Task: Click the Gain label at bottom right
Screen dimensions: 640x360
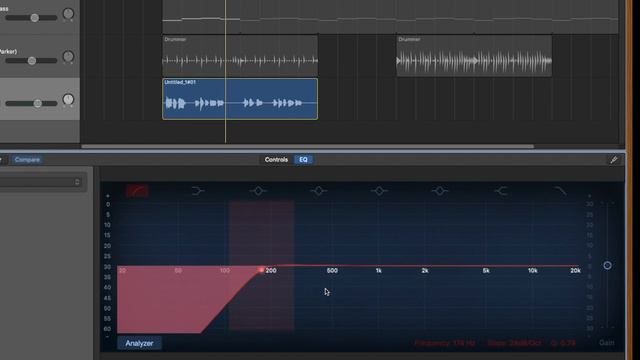Action: click(x=607, y=343)
